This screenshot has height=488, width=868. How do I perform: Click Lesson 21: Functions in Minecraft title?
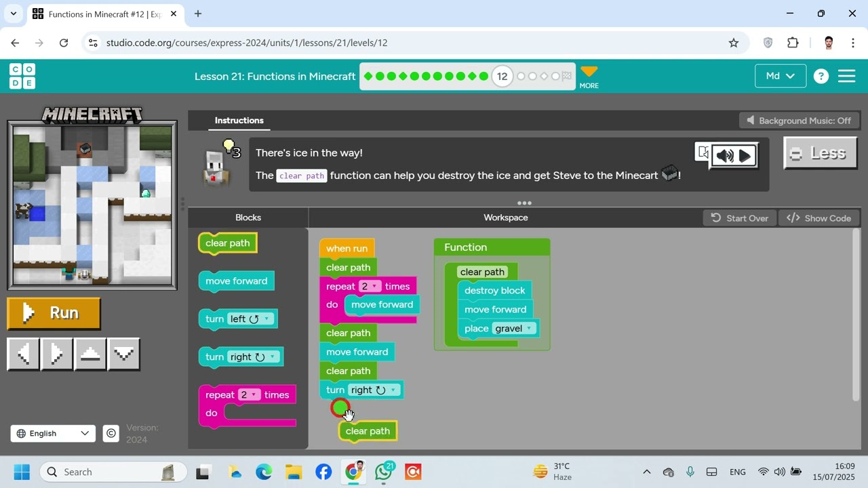click(275, 77)
